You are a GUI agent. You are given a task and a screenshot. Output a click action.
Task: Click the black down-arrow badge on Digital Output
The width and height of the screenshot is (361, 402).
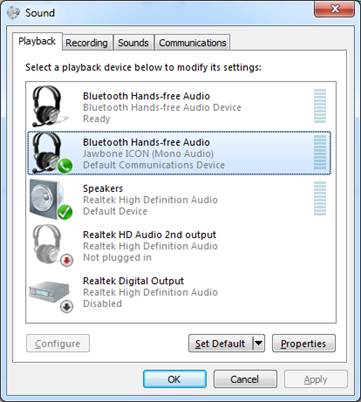pos(67,307)
